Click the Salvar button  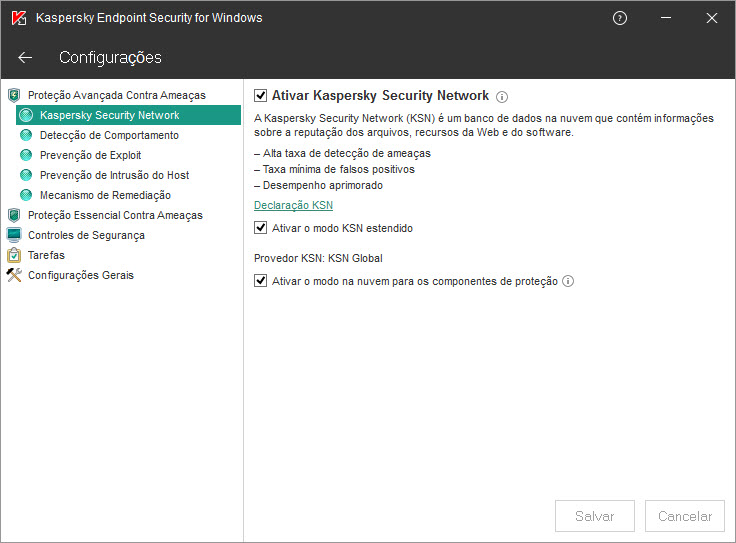point(595,516)
